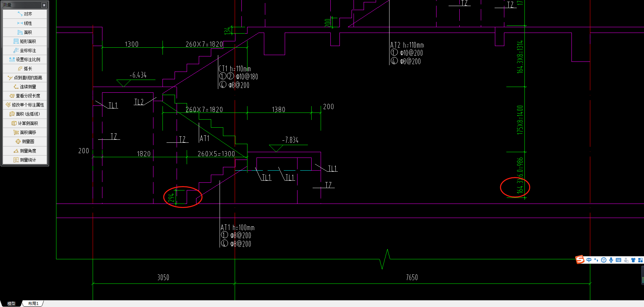Use the 点到直线的距离 point-to-line distance tool
The width and height of the screenshot is (644, 307).
25,78
